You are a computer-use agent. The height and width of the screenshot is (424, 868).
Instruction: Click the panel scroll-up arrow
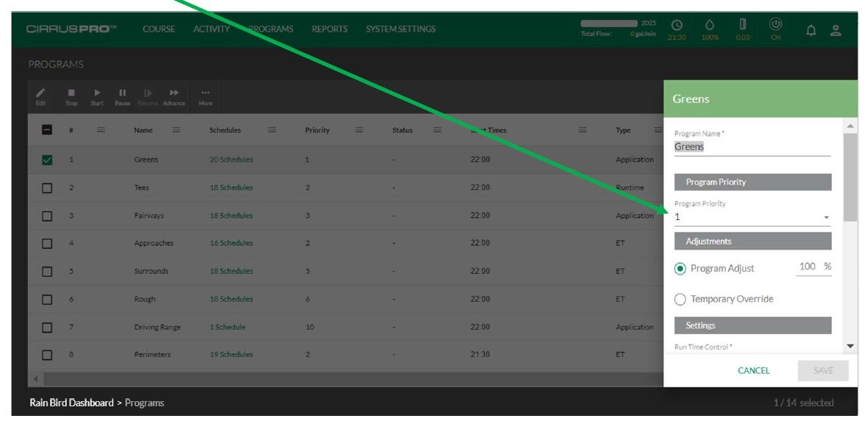click(x=851, y=127)
